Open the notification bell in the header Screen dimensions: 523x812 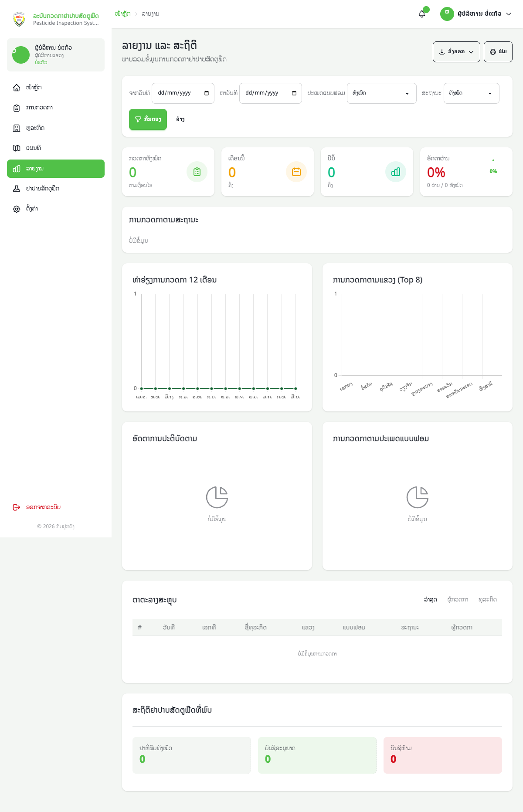(x=422, y=14)
